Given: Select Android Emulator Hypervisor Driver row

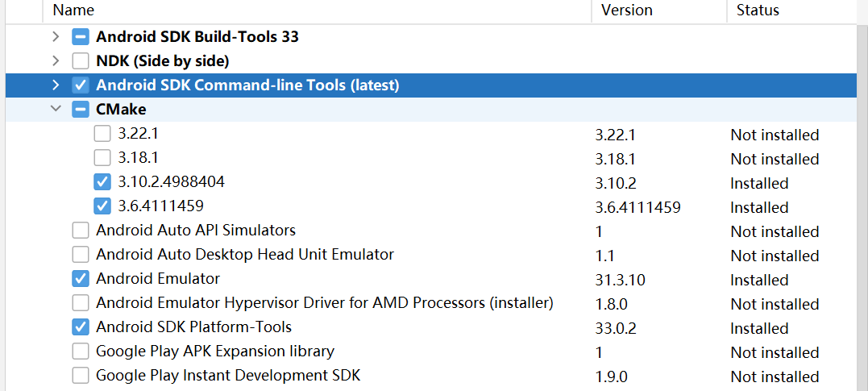Looking at the screenshot, I should [x=324, y=303].
